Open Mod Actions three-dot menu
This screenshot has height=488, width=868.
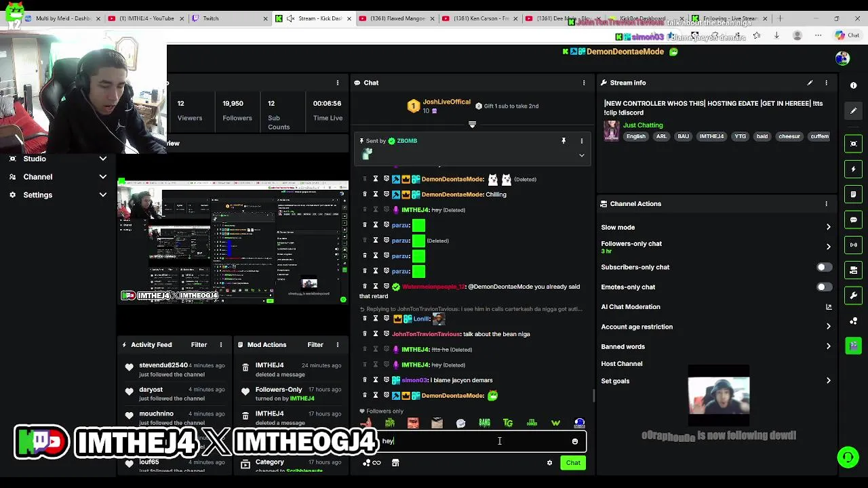pyautogui.click(x=337, y=345)
